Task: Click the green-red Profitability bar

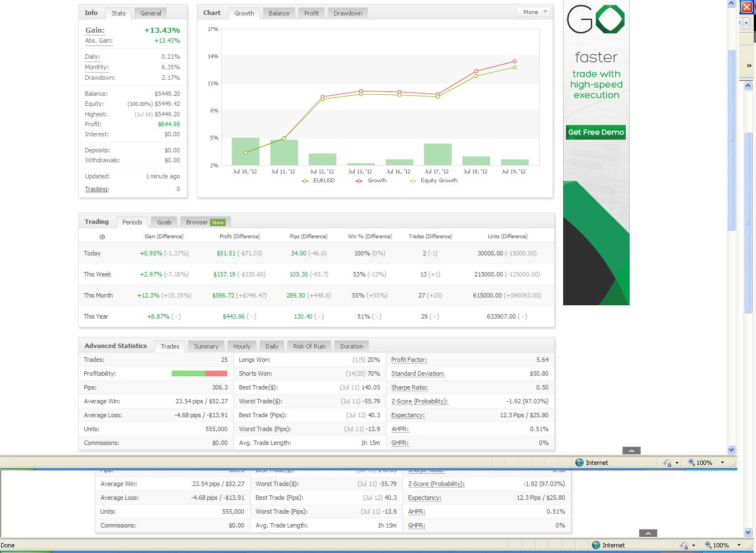Action: point(200,374)
